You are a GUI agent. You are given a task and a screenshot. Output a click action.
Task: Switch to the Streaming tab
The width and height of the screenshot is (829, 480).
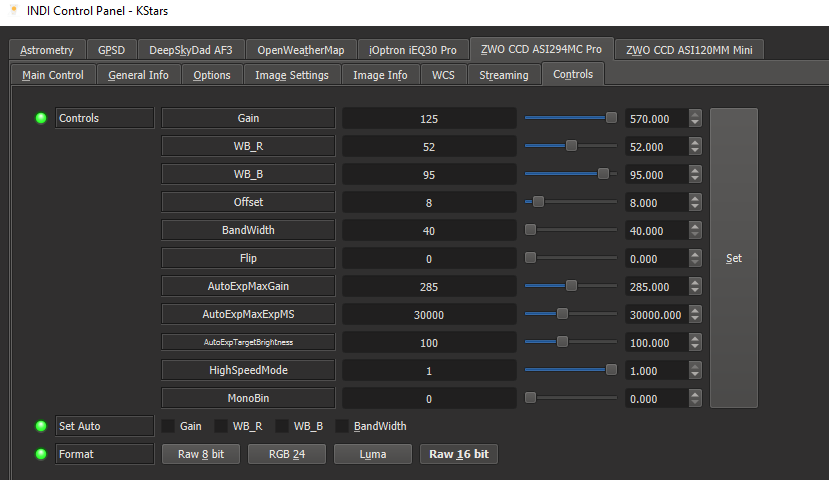tap(504, 75)
